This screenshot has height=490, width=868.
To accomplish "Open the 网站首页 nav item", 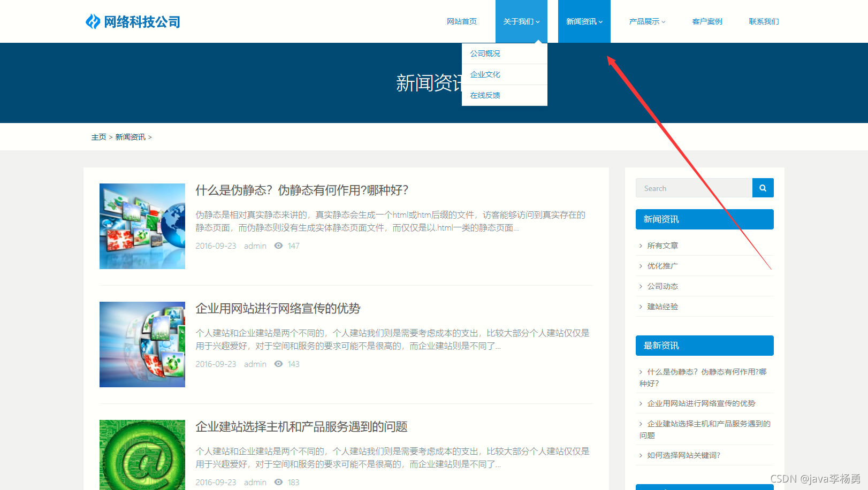I will pyautogui.click(x=462, y=21).
